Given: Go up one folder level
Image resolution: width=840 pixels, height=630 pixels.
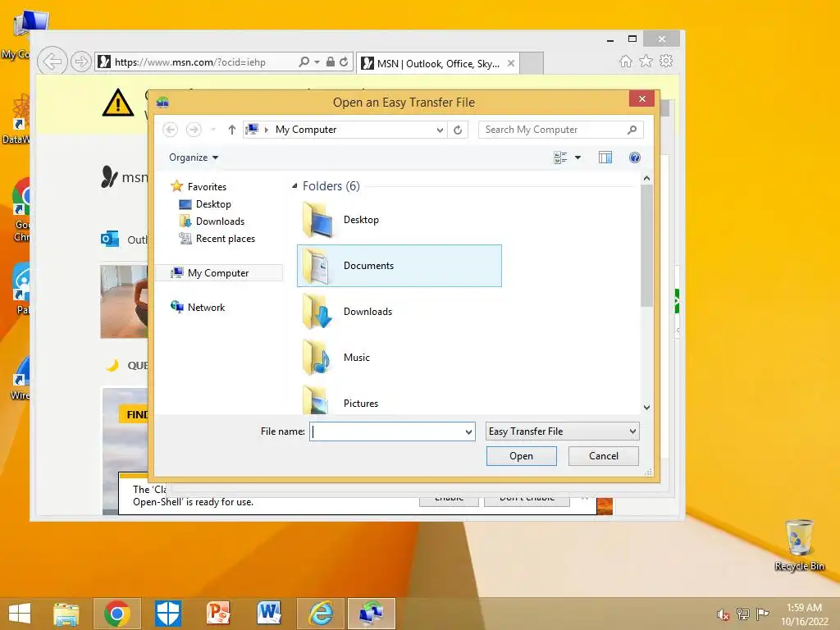Looking at the screenshot, I should (231, 130).
